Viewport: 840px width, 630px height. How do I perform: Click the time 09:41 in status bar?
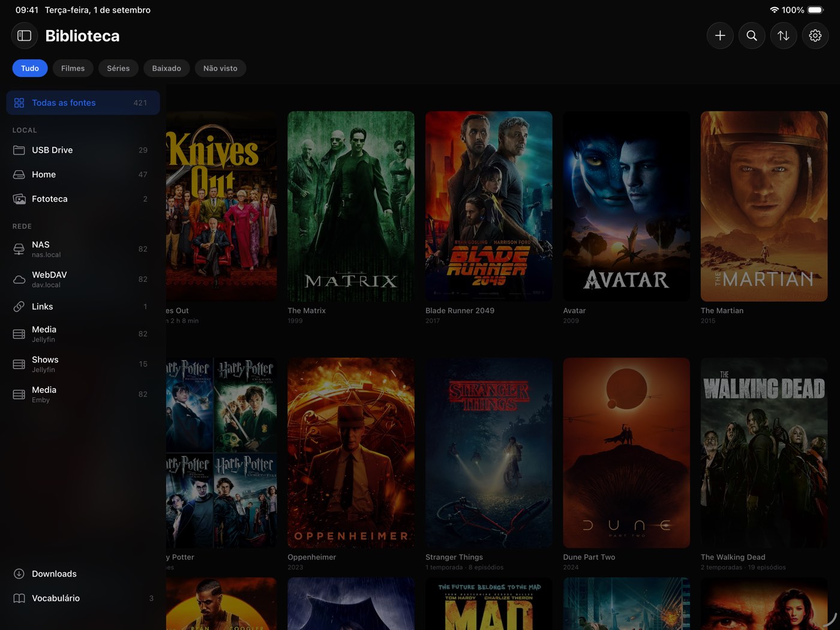27,10
